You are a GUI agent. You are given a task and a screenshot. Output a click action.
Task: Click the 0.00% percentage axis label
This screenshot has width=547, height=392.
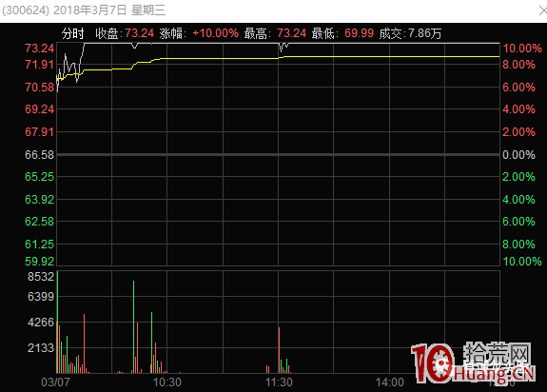click(518, 155)
